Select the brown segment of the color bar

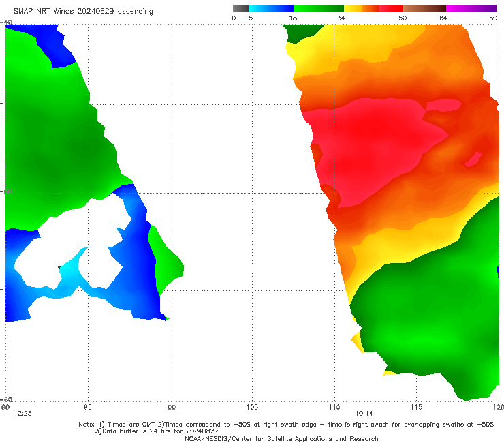tap(424, 8)
